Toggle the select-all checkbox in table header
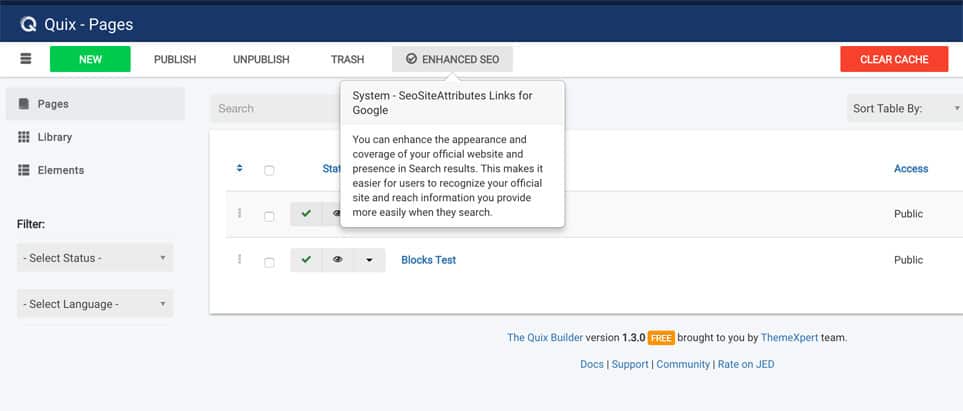This screenshot has width=963, height=411. [269, 171]
